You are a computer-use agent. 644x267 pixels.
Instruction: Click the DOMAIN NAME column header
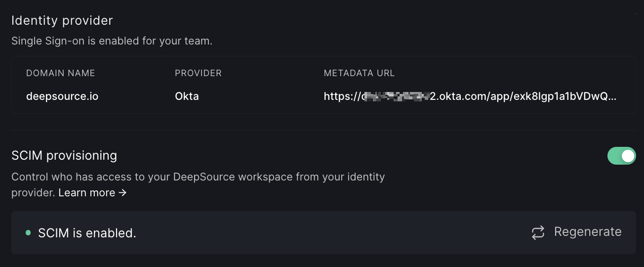click(60, 73)
